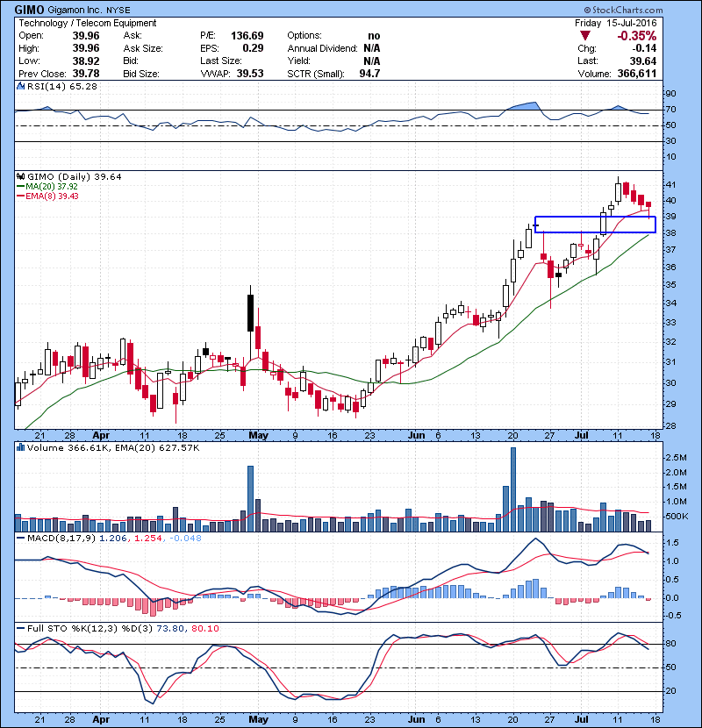Click the P/E value 136.69
Viewport: 702px width, 728px height.
(247, 36)
